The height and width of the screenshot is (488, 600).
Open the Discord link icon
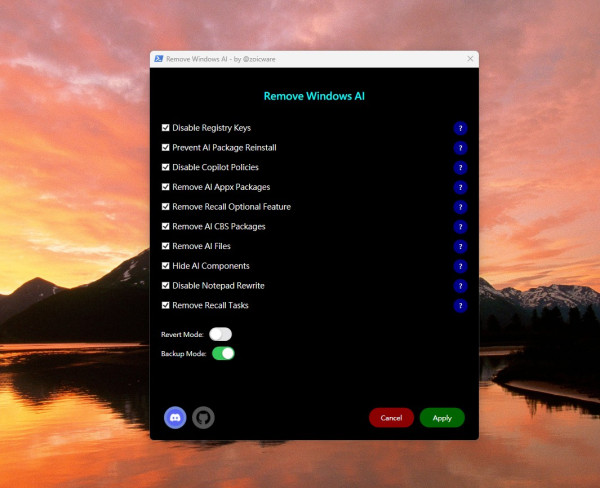pyautogui.click(x=175, y=418)
